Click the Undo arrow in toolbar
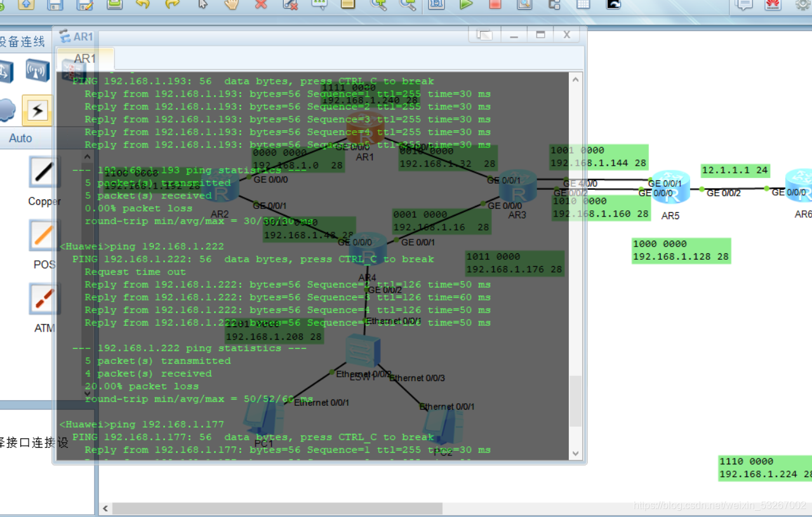812x517 pixels. coord(143,3)
